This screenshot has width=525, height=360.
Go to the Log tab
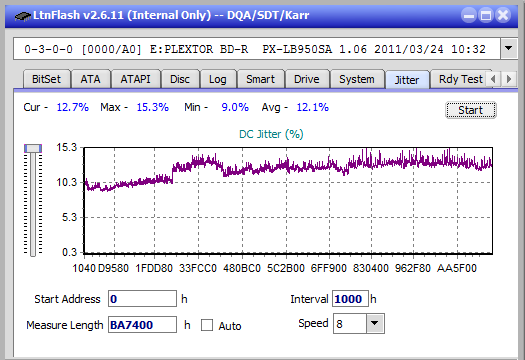[218, 79]
